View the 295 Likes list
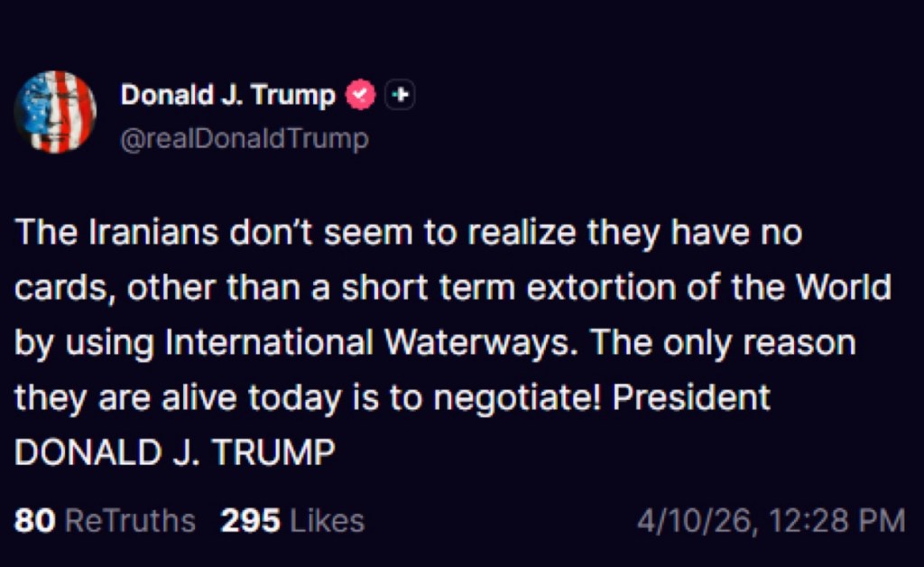The height and width of the screenshot is (567, 924). pyautogui.click(x=292, y=521)
